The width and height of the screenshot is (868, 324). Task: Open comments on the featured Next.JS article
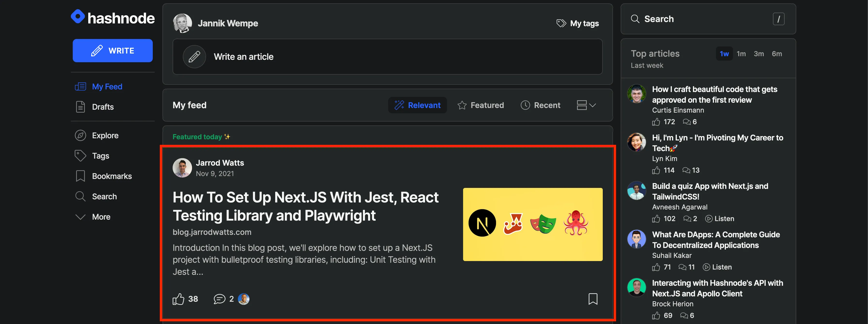[220, 299]
